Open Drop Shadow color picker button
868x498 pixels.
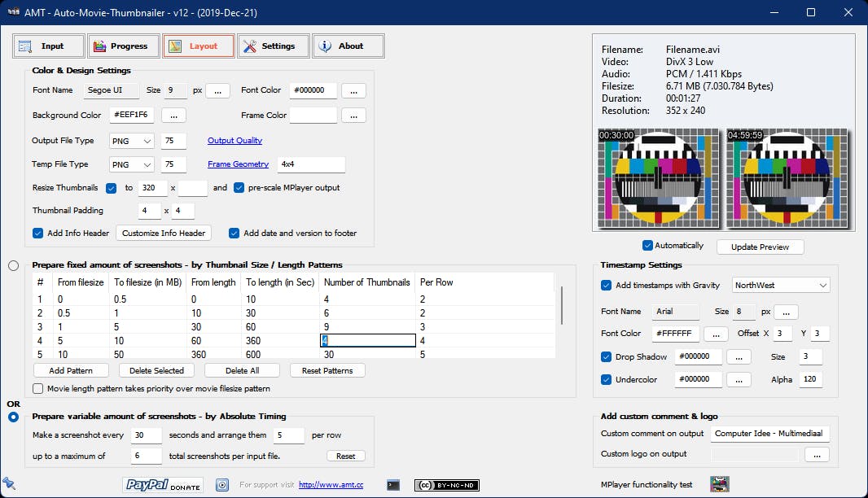coord(739,357)
